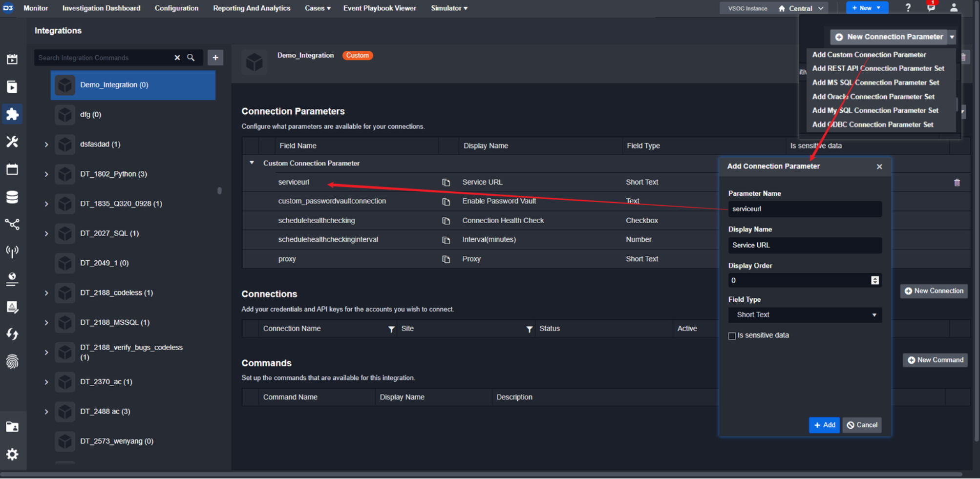Copy the schedulehealthchecking field name

coord(446,221)
